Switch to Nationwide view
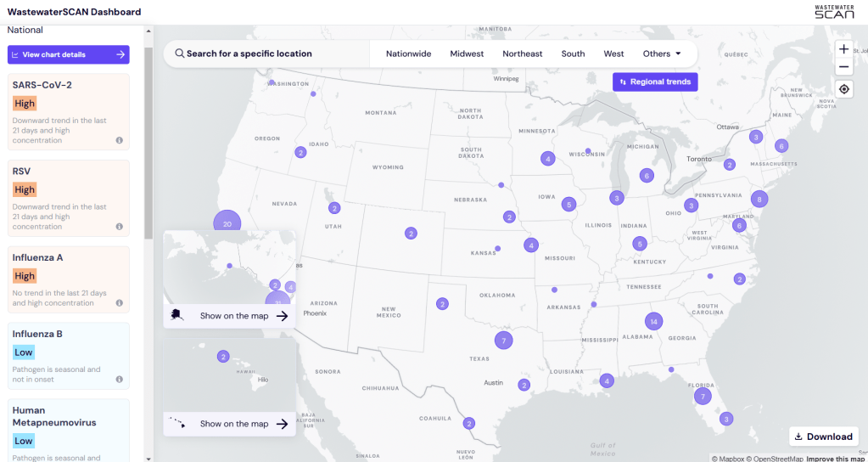 coord(408,54)
